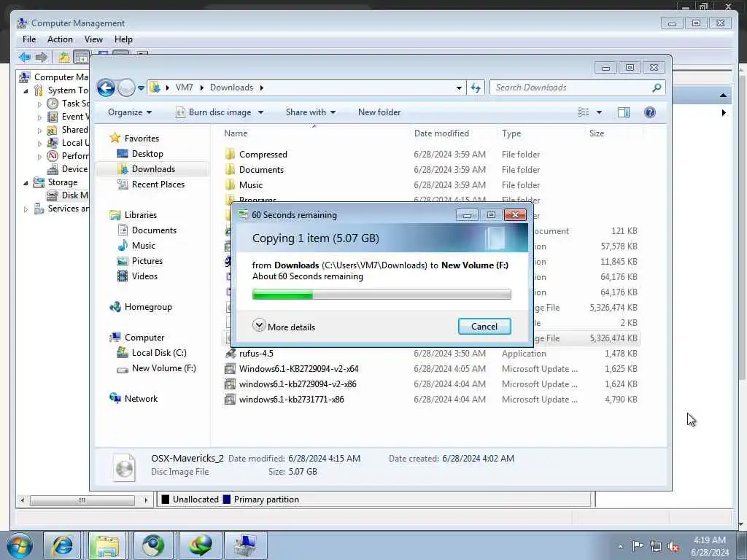Click the muted volume tray icon
This screenshot has height=560, width=747.
click(673, 547)
